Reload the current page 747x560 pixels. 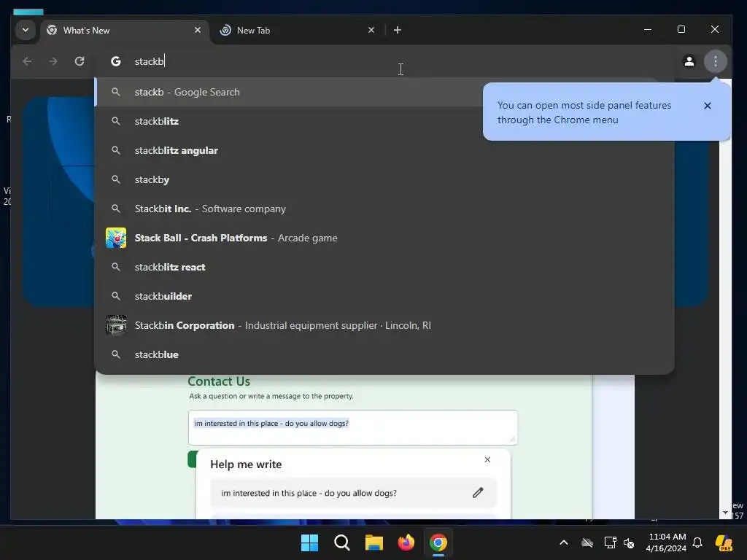pyautogui.click(x=80, y=61)
